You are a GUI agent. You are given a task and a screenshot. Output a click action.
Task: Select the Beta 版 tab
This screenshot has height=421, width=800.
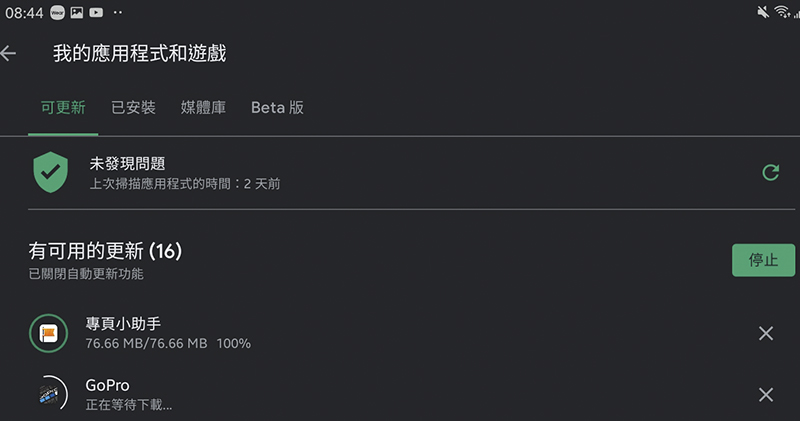pos(277,108)
